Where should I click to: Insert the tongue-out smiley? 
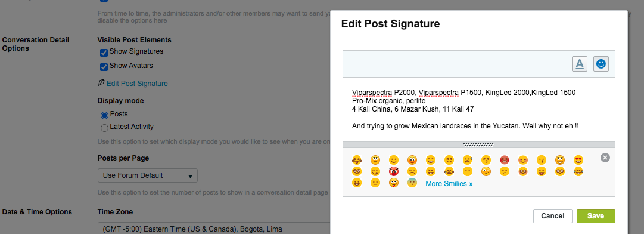(x=542, y=171)
